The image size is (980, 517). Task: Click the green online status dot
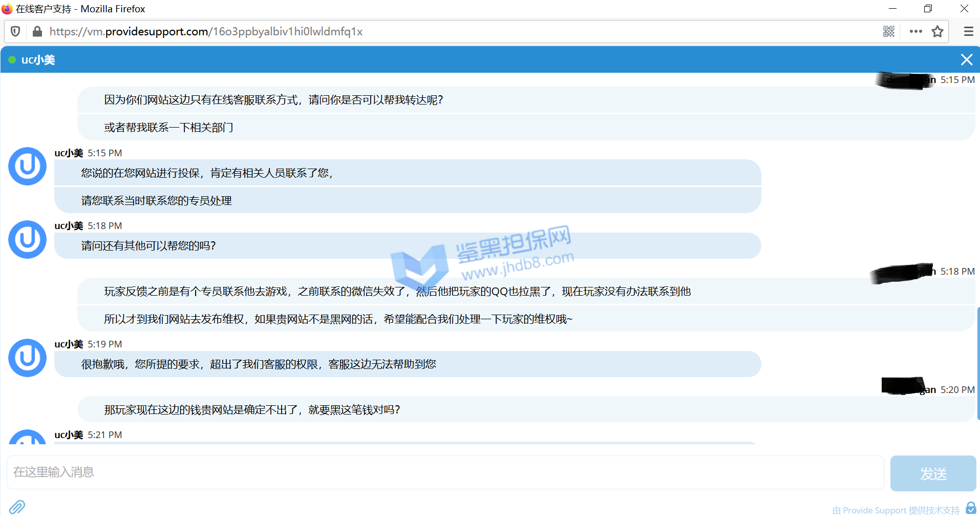pyautogui.click(x=12, y=60)
